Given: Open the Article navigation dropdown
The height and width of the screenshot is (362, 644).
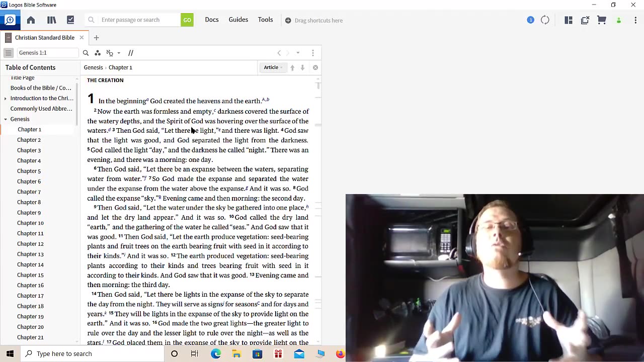Looking at the screenshot, I should click(273, 67).
